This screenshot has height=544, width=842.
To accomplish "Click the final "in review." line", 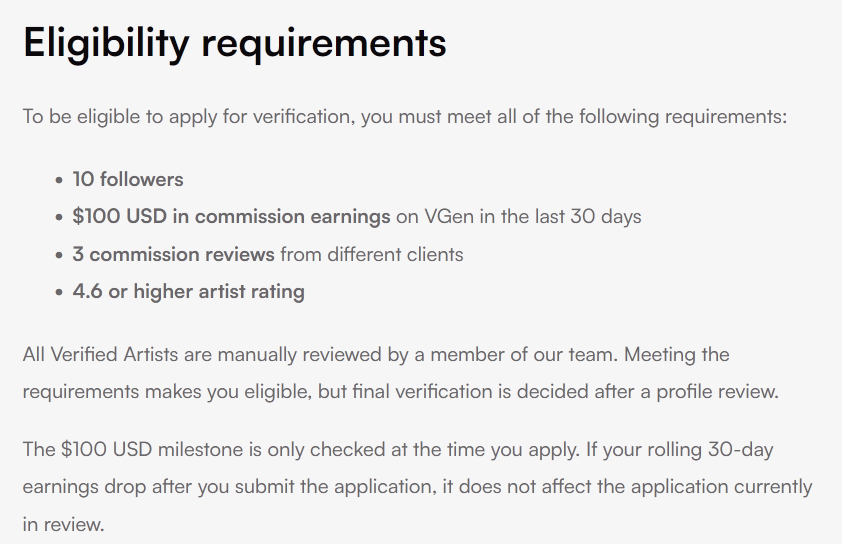I will [63, 524].
